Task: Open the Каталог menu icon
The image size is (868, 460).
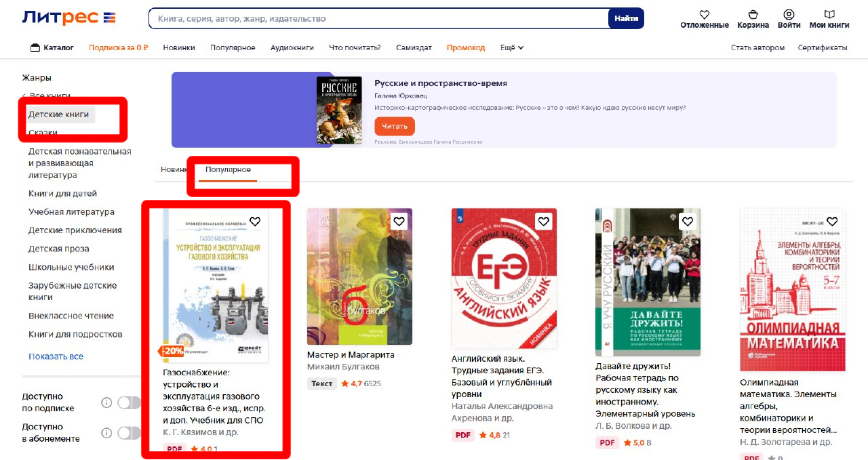Action: 35,47
